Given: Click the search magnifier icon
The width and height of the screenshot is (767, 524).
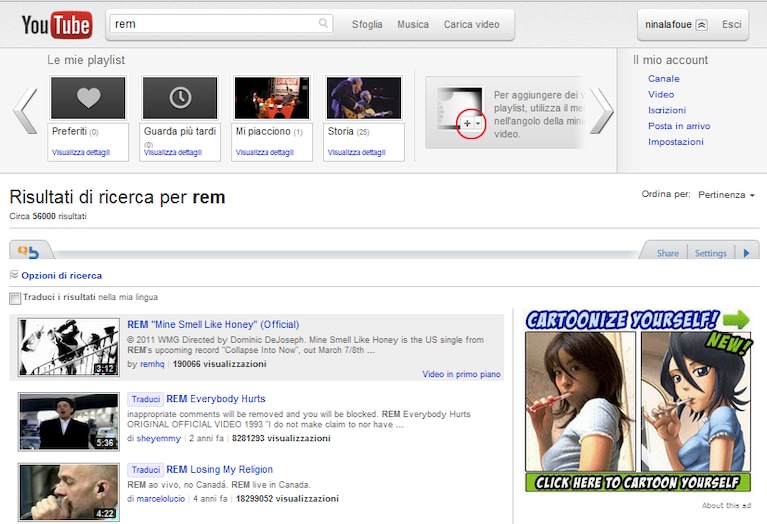Looking at the screenshot, I should [x=323, y=23].
